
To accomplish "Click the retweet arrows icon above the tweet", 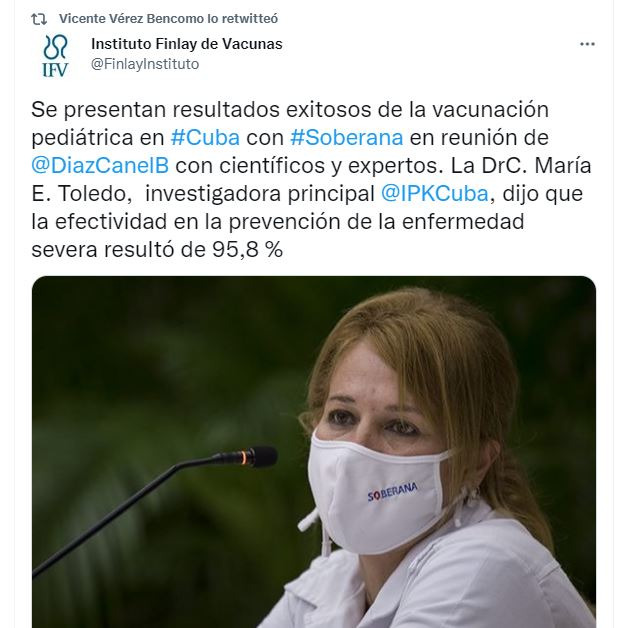I will pyautogui.click(x=39, y=19).
